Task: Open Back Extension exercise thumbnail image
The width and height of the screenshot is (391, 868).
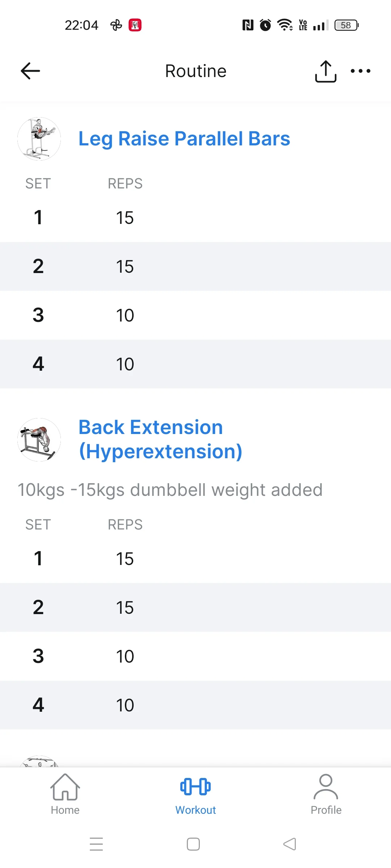Action: pos(39,440)
